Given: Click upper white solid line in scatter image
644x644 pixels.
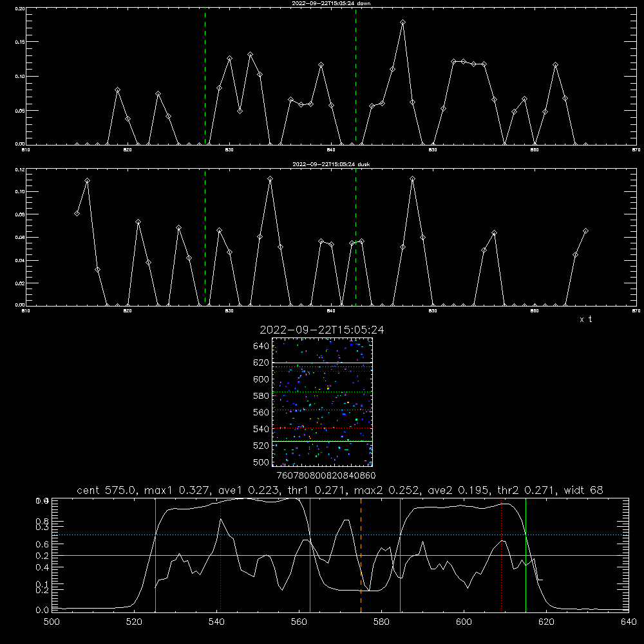Looking at the screenshot, I should (x=322, y=363).
